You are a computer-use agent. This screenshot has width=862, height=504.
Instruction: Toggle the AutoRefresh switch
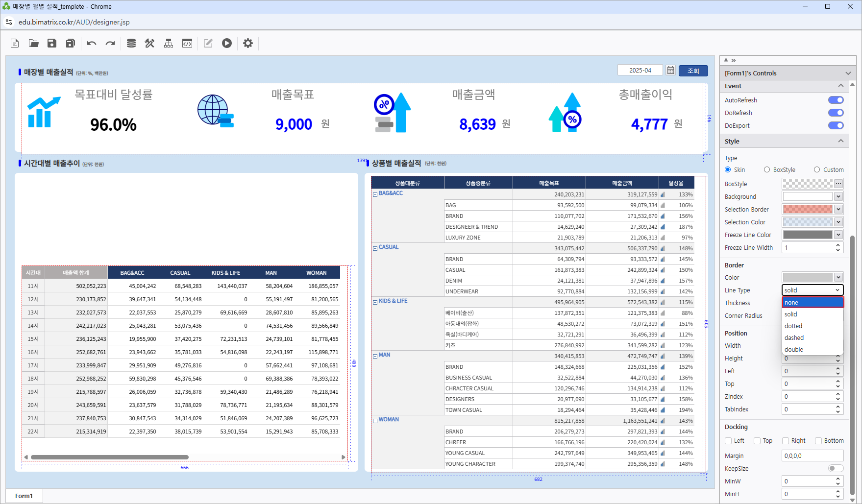tap(836, 100)
